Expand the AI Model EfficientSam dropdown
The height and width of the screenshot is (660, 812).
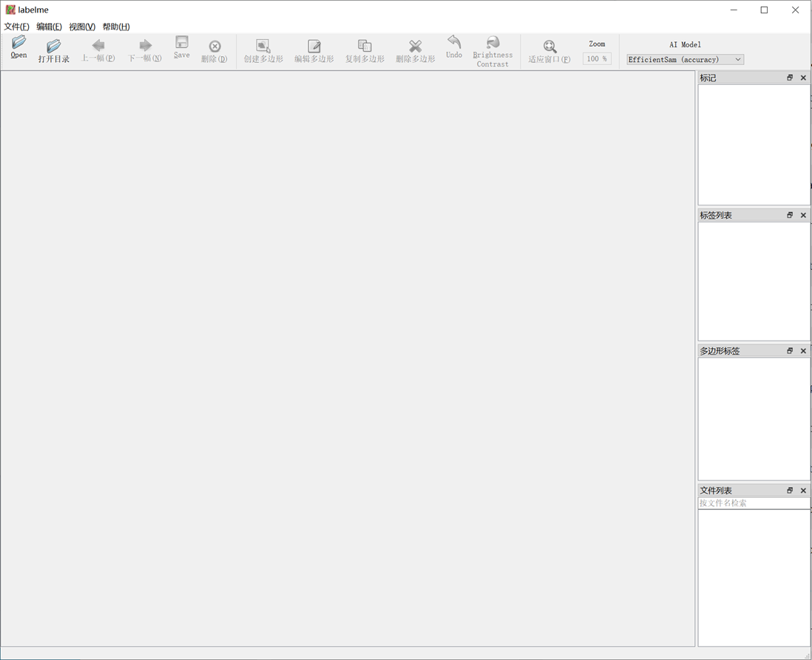685,60
